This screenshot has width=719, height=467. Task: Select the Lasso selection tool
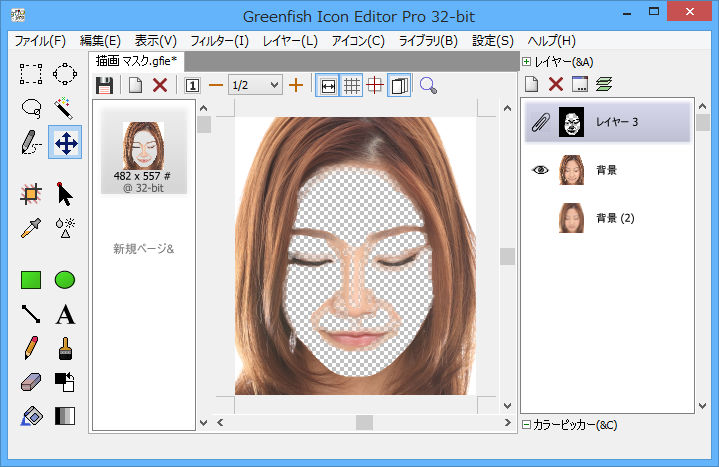tap(31, 107)
